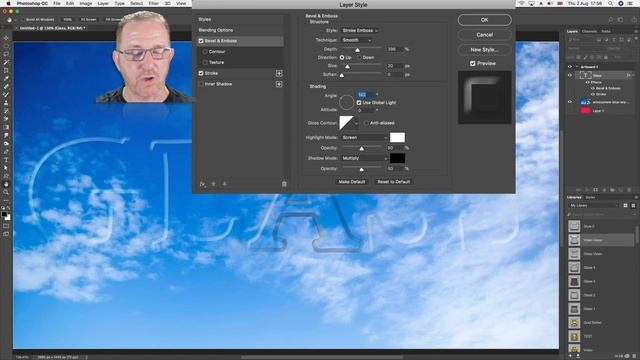
Task: Toggle the Preview checkbox
Action: (x=473, y=63)
